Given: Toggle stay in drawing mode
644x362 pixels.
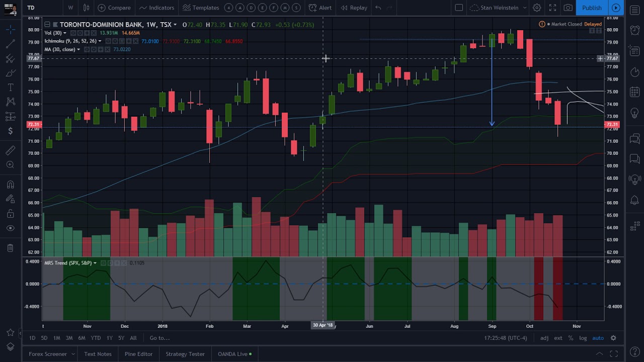Looking at the screenshot, I should coord(10,199).
